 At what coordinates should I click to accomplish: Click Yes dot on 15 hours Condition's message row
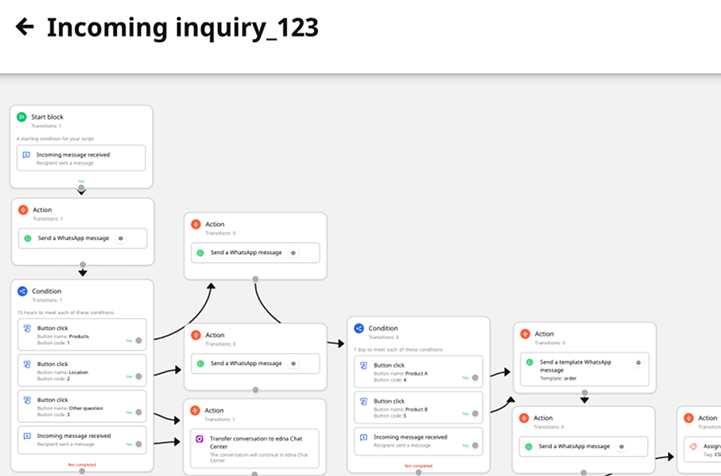[x=139, y=444]
